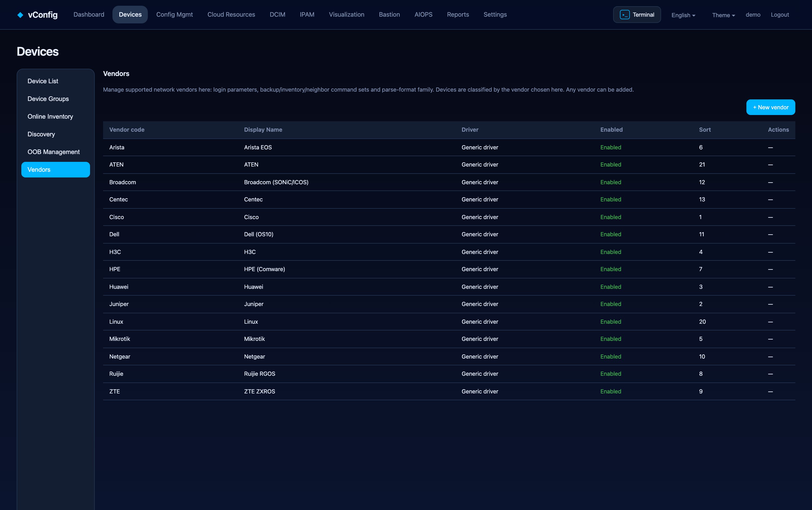Click the Driver column header
This screenshot has height=510, width=812.
(470, 130)
